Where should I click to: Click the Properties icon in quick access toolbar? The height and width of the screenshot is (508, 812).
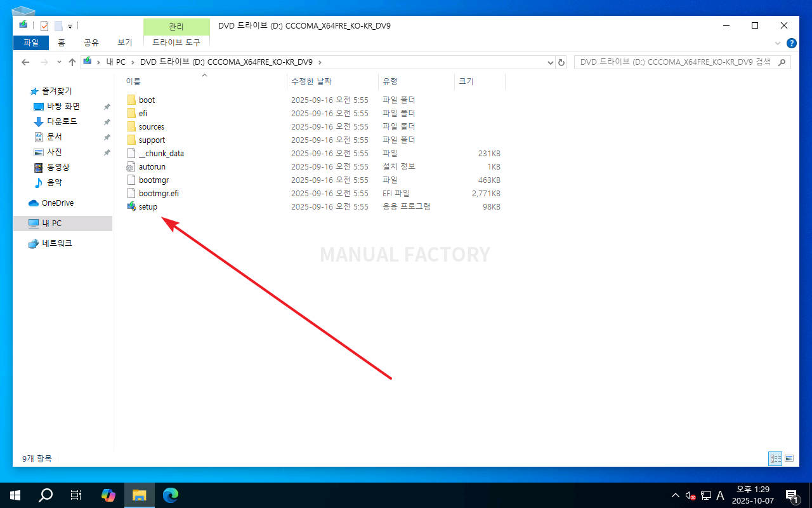click(x=44, y=26)
